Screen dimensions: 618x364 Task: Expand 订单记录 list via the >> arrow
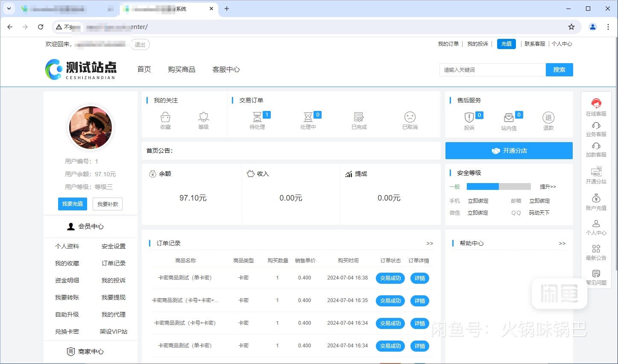pyautogui.click(x=430, y=243)
